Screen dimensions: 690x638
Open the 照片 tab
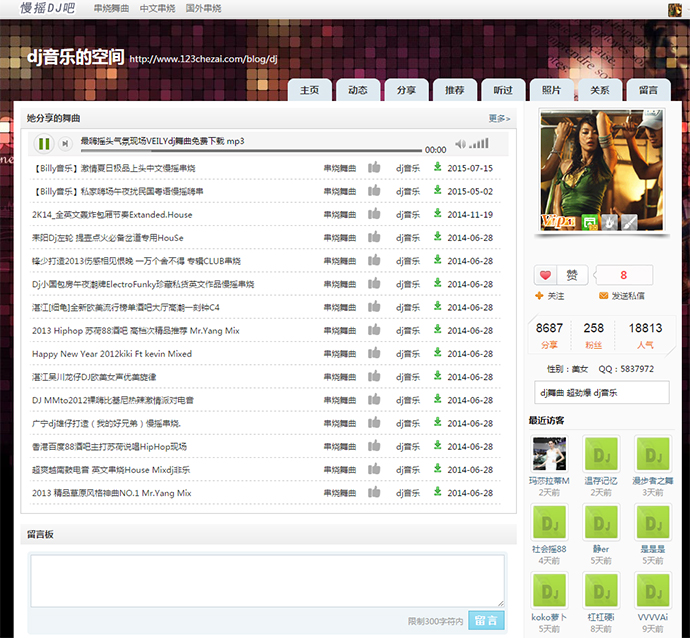[551, 90]
